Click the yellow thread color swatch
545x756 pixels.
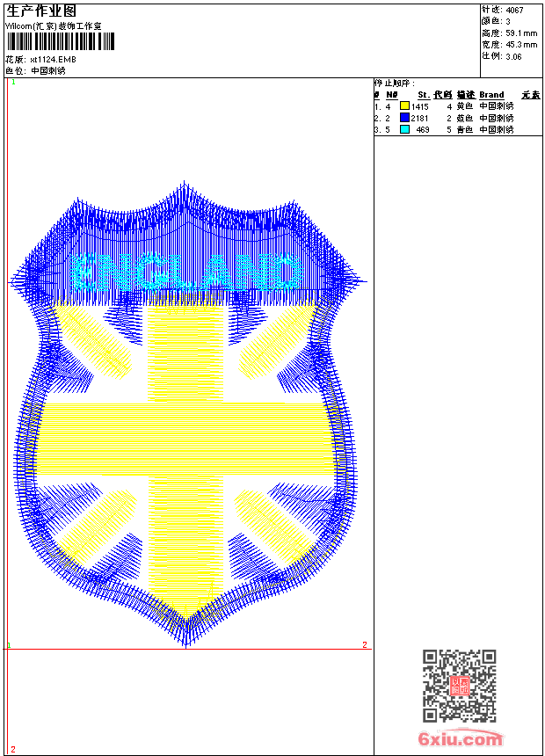point(404,106)
